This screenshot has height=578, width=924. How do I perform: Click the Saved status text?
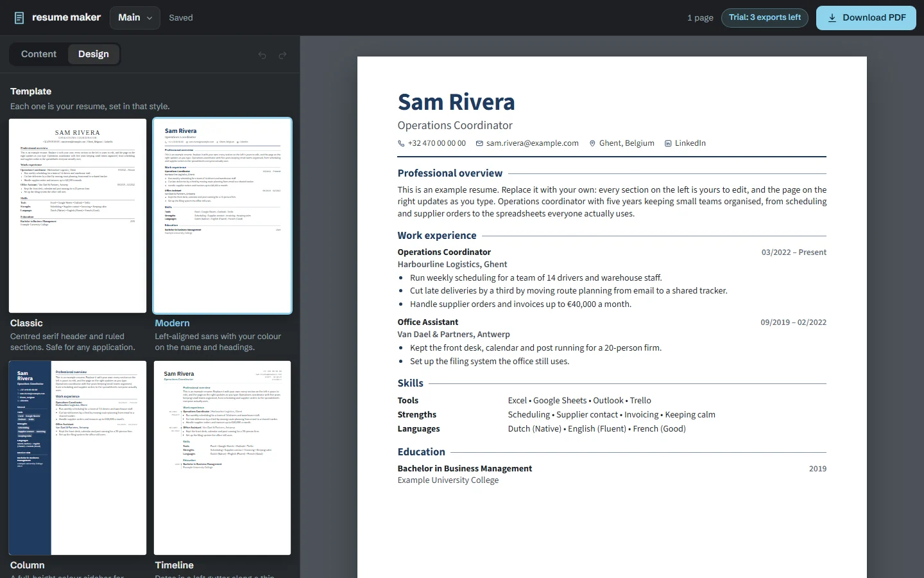click(181, 18)
